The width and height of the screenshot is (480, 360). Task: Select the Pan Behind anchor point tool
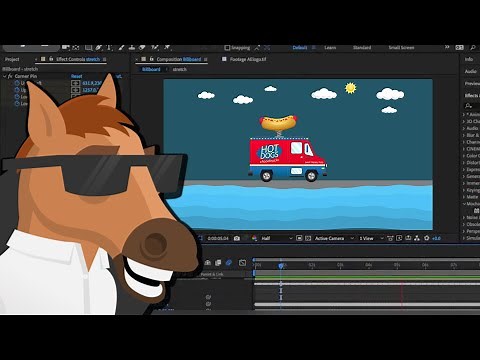(x=76, y=48)
